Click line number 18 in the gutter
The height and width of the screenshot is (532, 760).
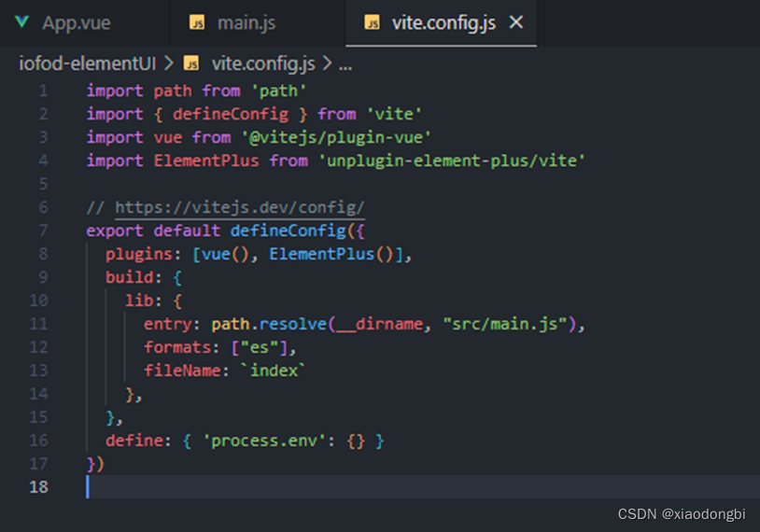tap(39, 486)
